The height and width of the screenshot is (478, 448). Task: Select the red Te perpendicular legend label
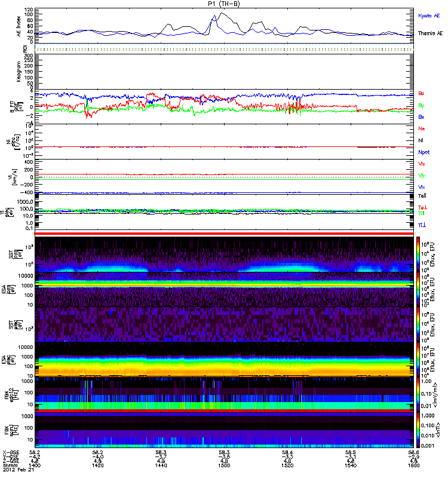click(422, 208)
